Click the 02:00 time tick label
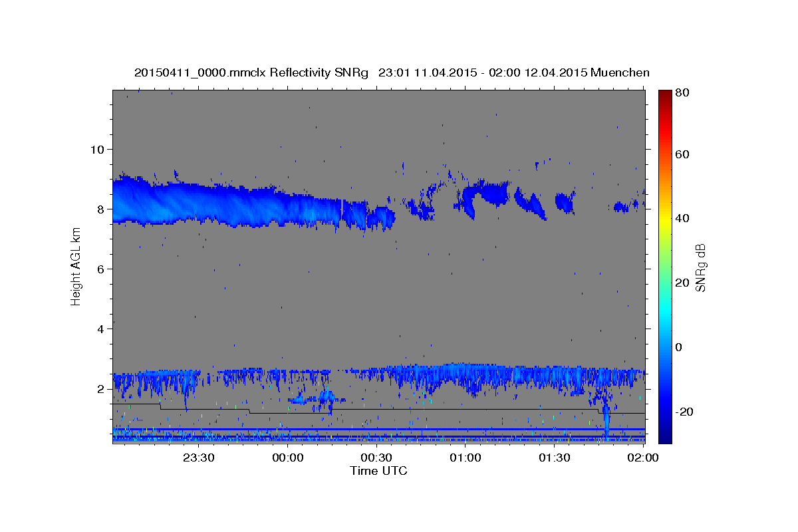 pyautogui.click(x=643, y=458)
